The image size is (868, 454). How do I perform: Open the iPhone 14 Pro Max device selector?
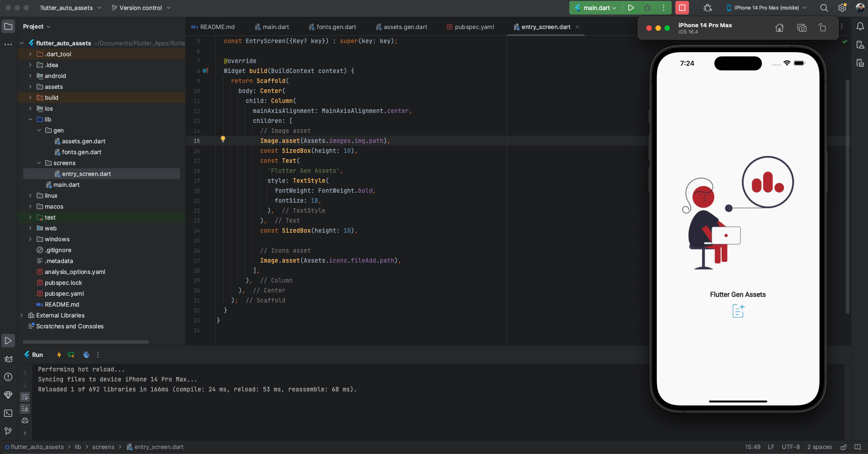[765, 8]
